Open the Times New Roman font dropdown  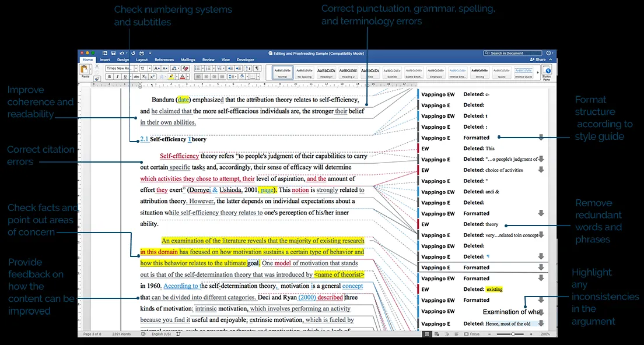pyautogui.click(x=136, y=68)
